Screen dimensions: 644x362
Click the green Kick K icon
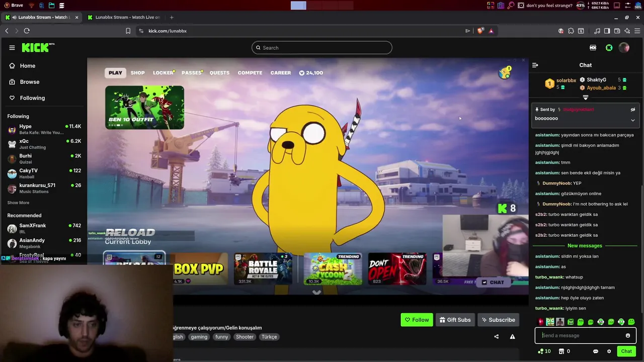[x=609, y=48]
